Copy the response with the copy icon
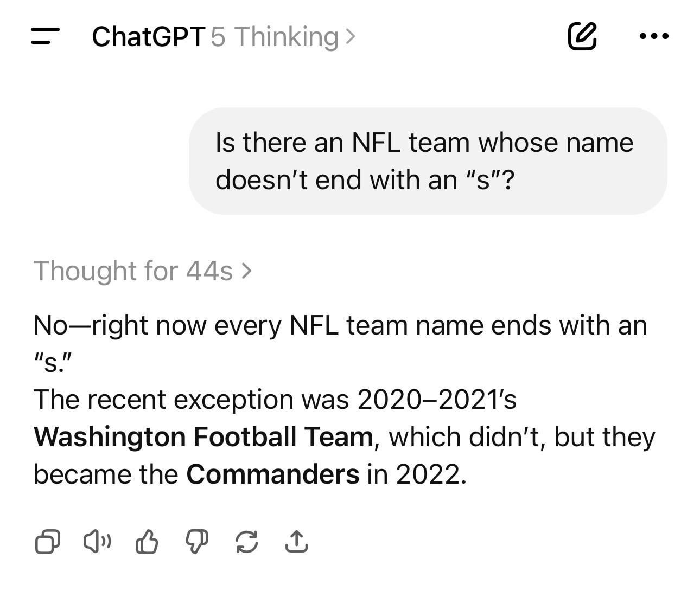Image resolution: width=700 pixels, height=591 pixels. tap(48, 542)
